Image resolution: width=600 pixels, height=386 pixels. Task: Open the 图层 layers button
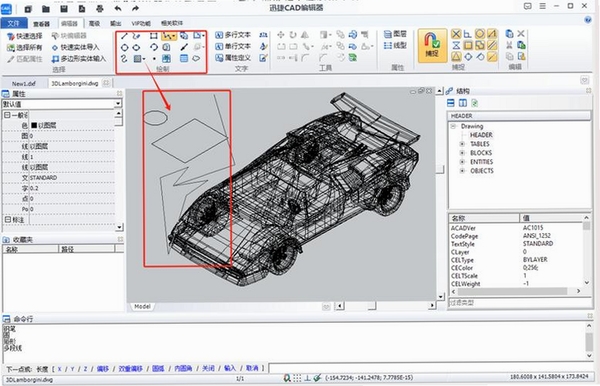click(x=395, y=34)
